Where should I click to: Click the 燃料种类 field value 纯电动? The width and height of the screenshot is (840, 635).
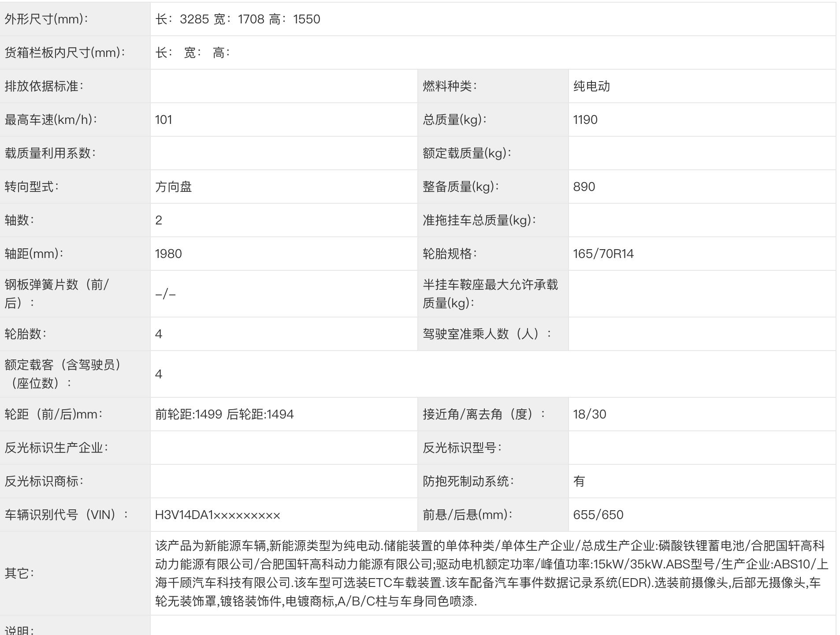[x=591, y=86]
